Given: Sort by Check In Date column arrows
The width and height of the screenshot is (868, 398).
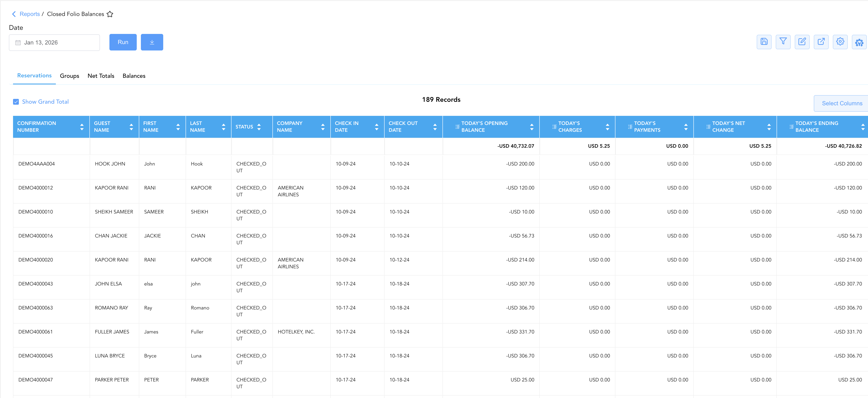Looking at the screenshot, I should [x=377, y=127].
